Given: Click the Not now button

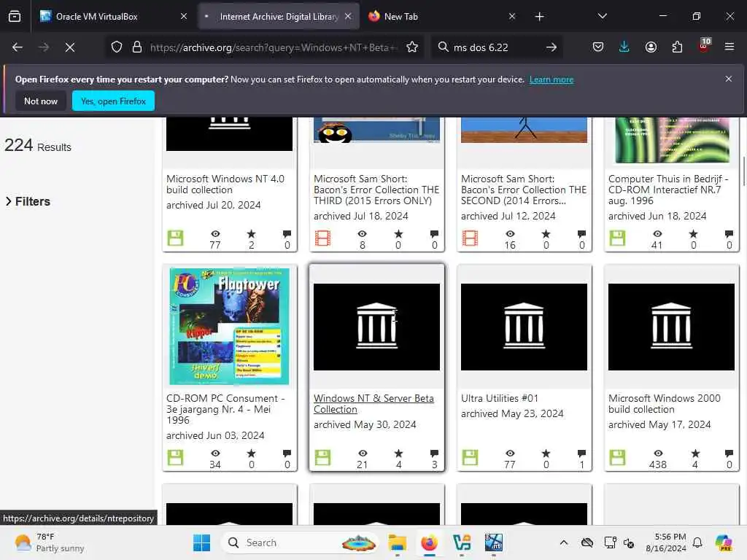Looking at the screenshot, I should (41, 101).
